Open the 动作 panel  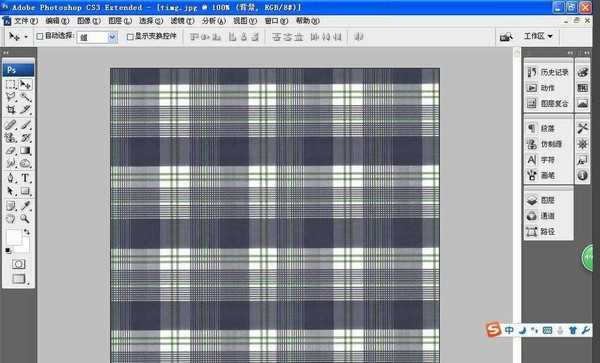tap(548, 88)
